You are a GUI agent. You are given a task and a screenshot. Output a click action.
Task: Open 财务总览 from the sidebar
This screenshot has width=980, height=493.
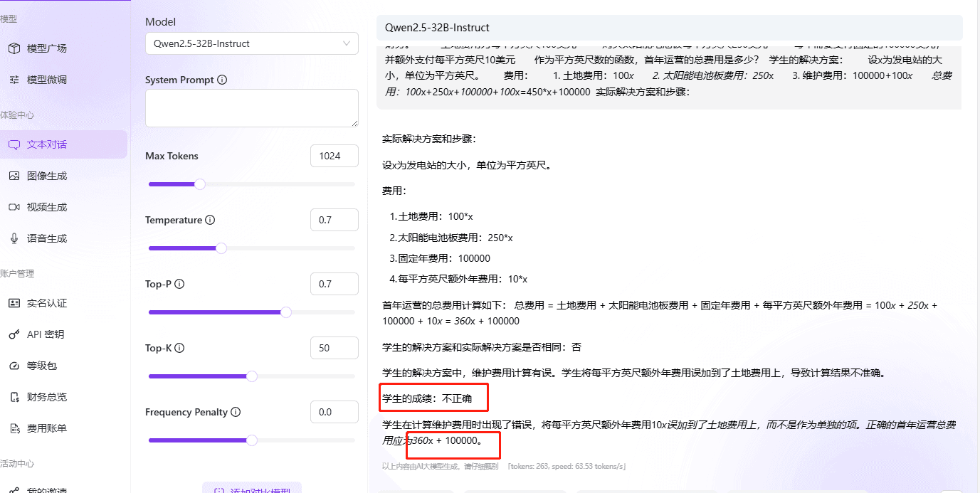pyautogui.click(x=14, y=396)
